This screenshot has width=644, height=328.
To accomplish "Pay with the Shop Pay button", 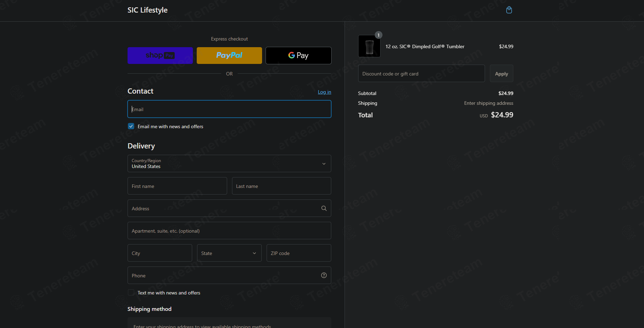I will click(160, 56).
